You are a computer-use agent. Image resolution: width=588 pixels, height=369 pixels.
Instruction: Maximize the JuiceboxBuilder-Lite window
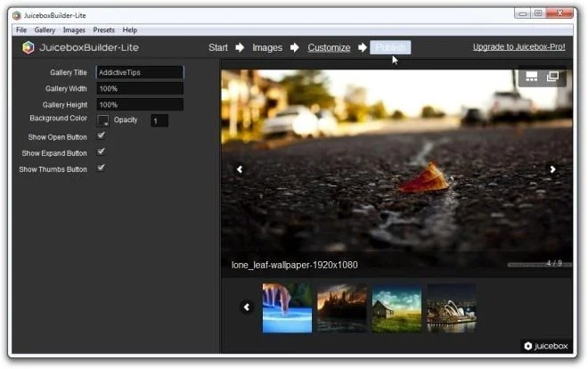[538, 13]
